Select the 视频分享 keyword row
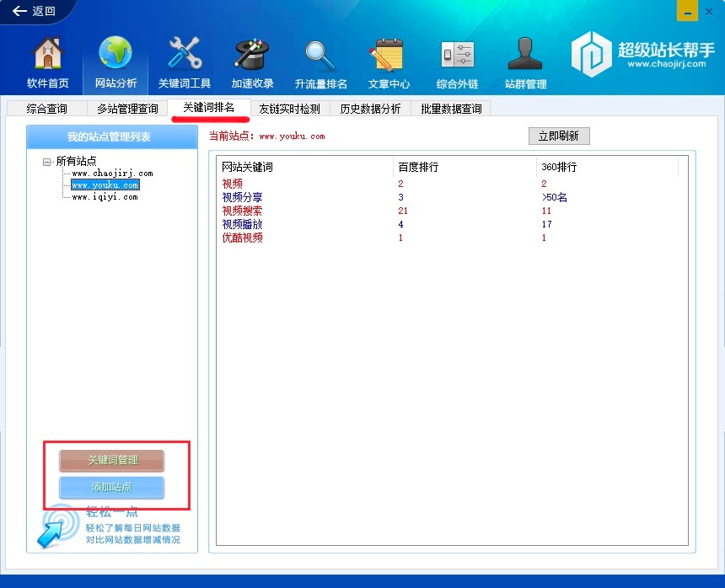 [x=452, y=197]
